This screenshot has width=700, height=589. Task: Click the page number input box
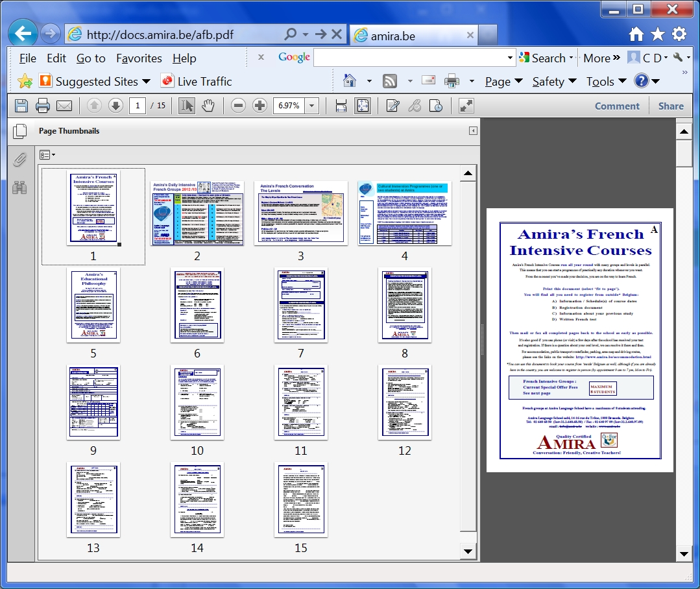[138, 106]
